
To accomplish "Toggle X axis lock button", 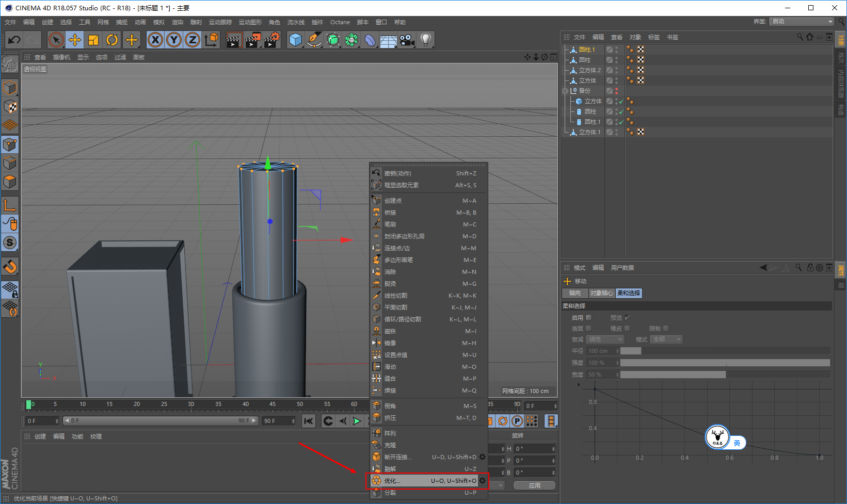I will tap(155, 40).
